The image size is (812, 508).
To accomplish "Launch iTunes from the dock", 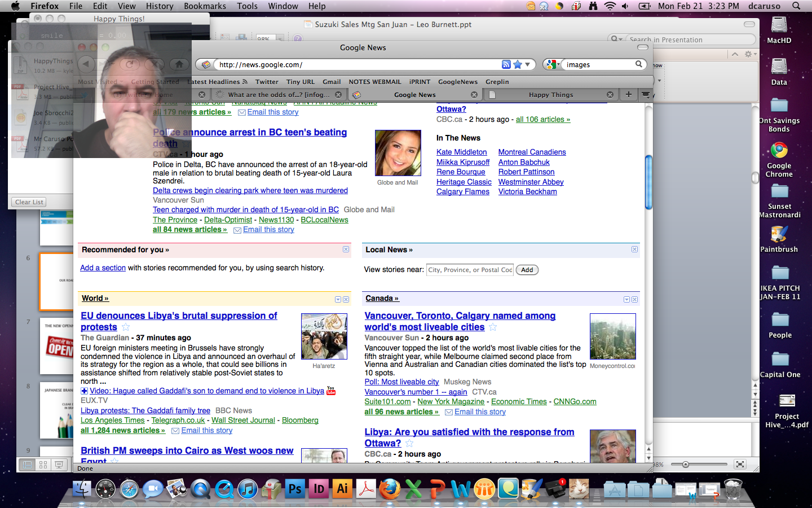I will [x=248, y=489].
